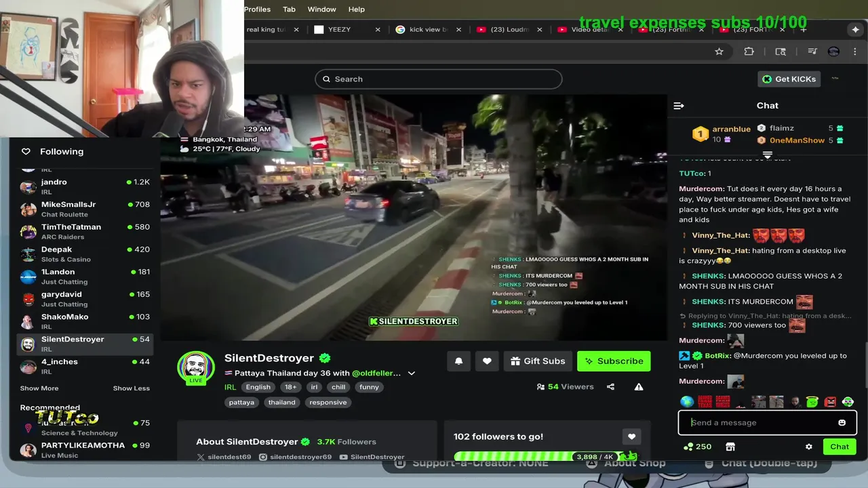Open new browser tab plus button
This screenshot has width=868, height=488.
click(804, 30)
